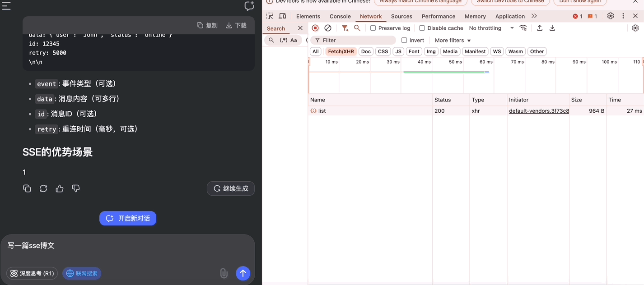Open the sidebar hamburger menu

(x=6, y=5)
